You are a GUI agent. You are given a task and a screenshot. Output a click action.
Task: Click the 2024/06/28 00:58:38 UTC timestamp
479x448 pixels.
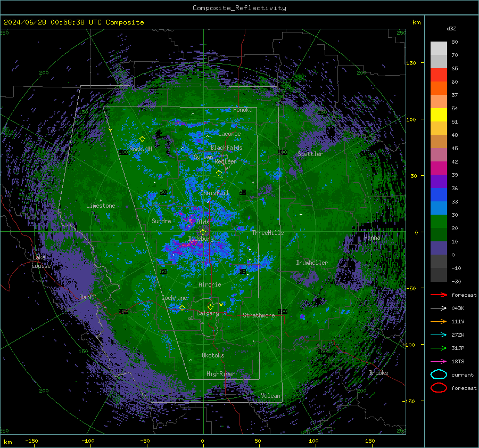[x=52, y=22]
